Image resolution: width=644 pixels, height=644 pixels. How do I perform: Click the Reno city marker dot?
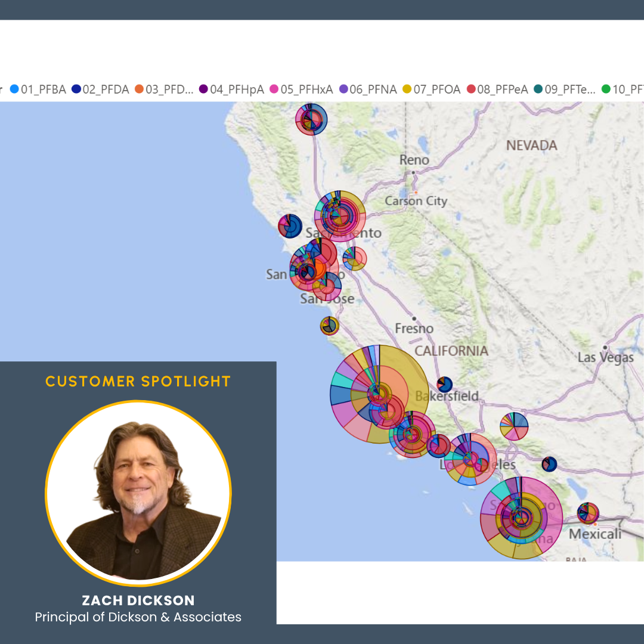coord(413,172)
